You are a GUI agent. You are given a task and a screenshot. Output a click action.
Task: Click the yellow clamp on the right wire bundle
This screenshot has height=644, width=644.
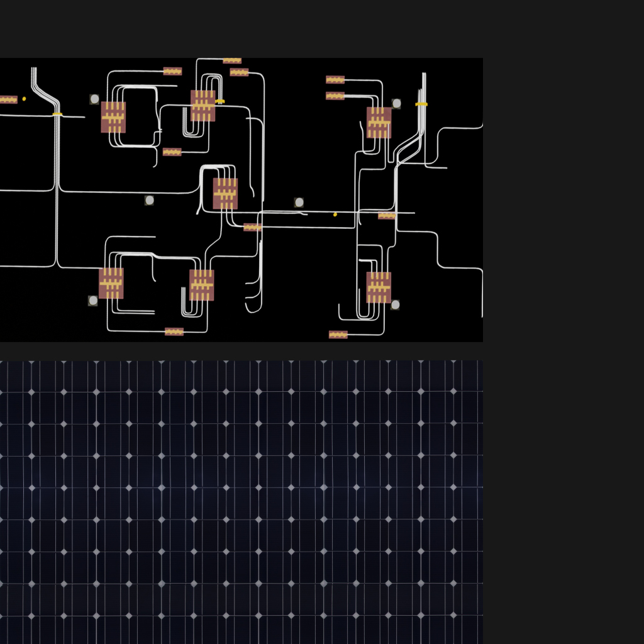[x=421, y=104]
